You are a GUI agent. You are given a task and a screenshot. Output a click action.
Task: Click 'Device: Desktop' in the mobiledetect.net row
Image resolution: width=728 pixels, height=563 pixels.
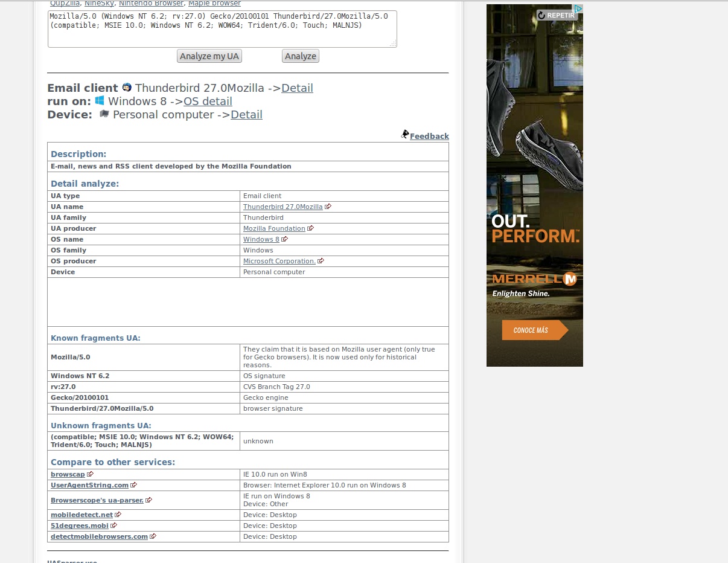(270, 515)
